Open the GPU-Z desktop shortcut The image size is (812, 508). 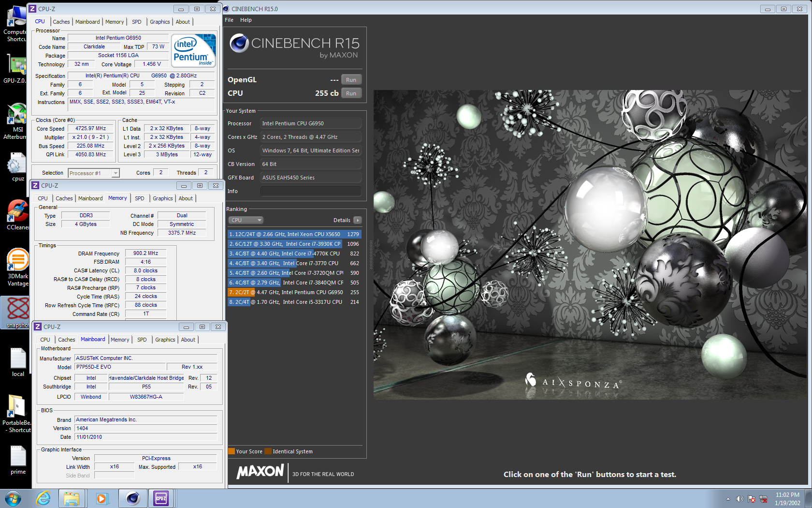click(x=15, y=69)
